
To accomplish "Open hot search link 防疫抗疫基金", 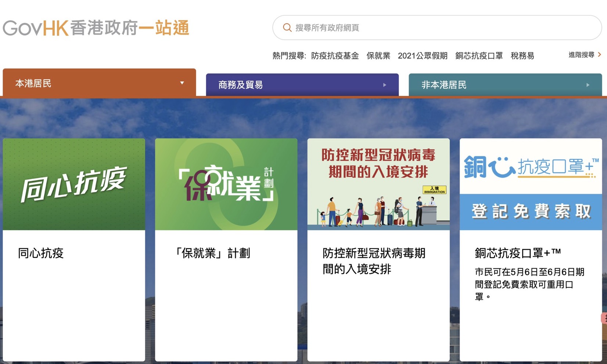I will 335,56.
